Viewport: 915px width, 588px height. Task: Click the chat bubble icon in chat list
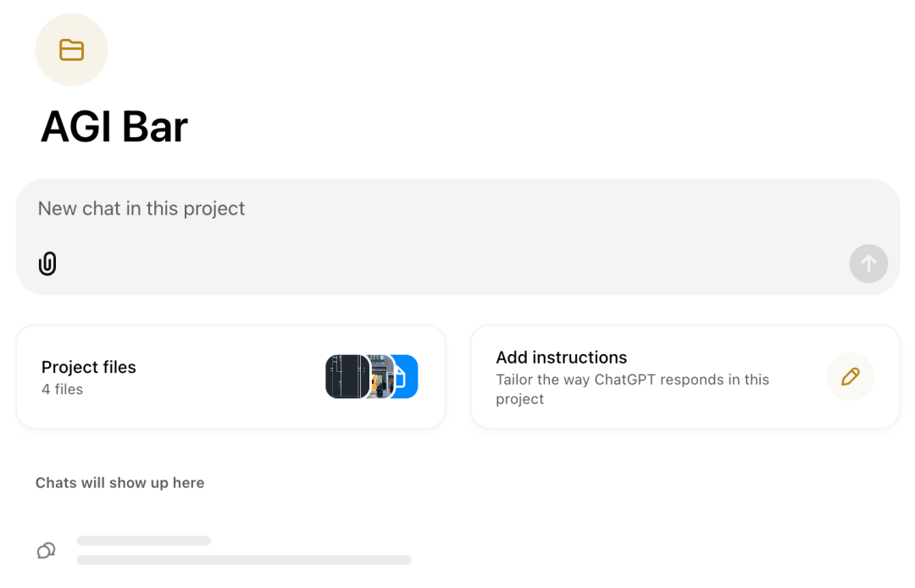tap(46, 550)
